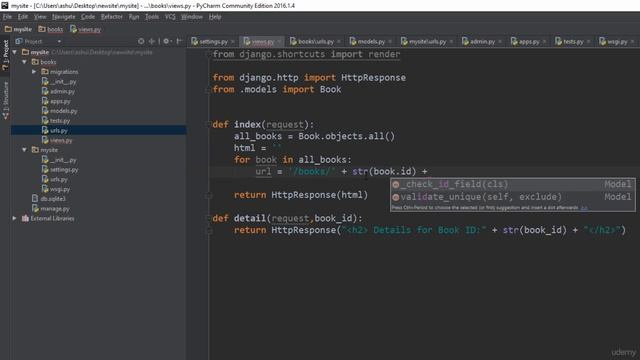The height and width of the screenshot is (360, 640).
Task: Close the views.py tab
Action: point(279,42)
